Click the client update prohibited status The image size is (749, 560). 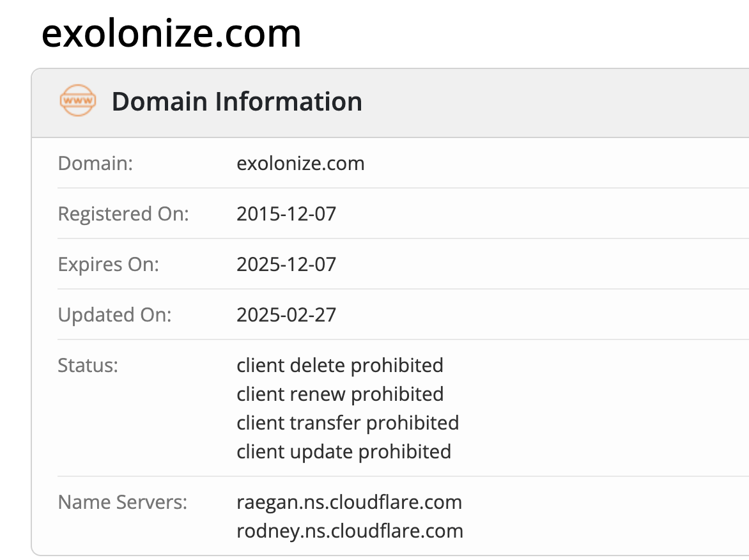pyautogui.click(x=343, y=451)
